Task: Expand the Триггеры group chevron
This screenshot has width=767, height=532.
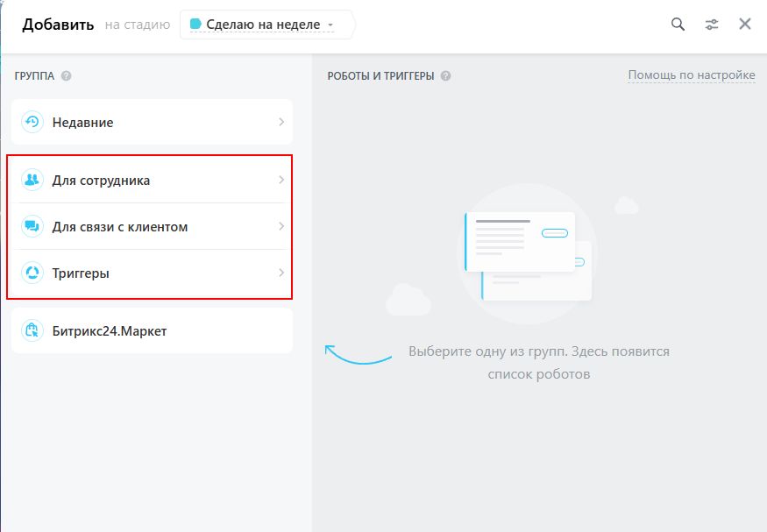Action: (x=281, y=273)
